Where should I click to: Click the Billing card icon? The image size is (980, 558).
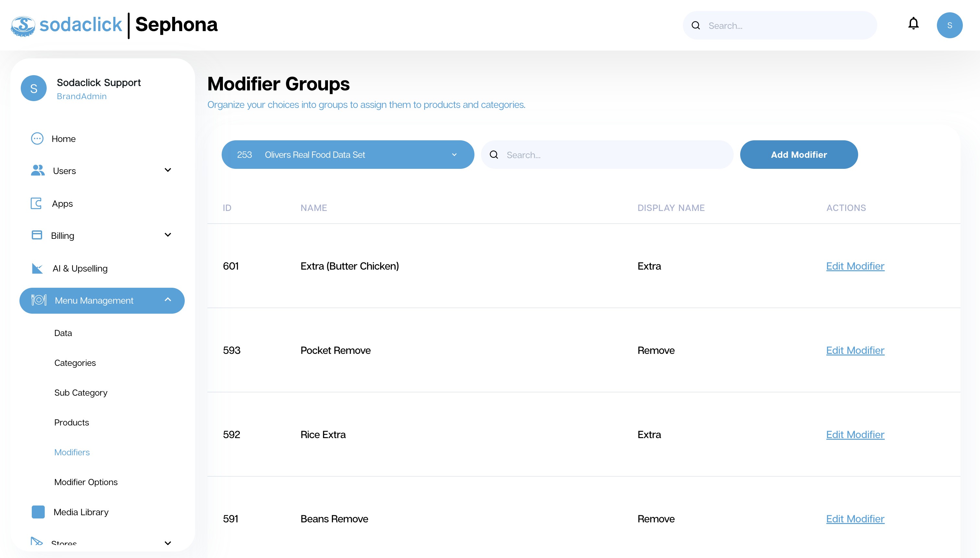click(x=37, y=235)
